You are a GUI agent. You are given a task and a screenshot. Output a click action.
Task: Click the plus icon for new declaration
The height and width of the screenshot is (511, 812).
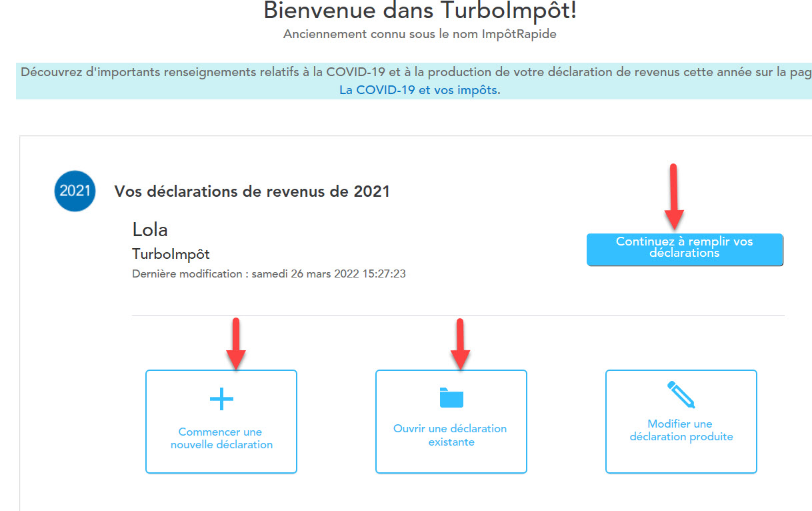pos(221,399)
